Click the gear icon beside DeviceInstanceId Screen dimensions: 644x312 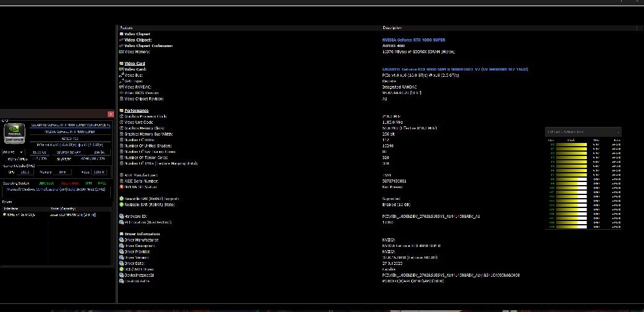coord(121,275)
